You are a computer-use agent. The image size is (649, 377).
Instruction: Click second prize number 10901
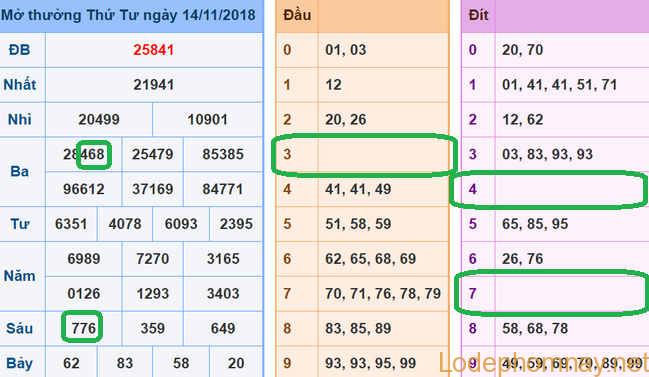pos(207,120)
